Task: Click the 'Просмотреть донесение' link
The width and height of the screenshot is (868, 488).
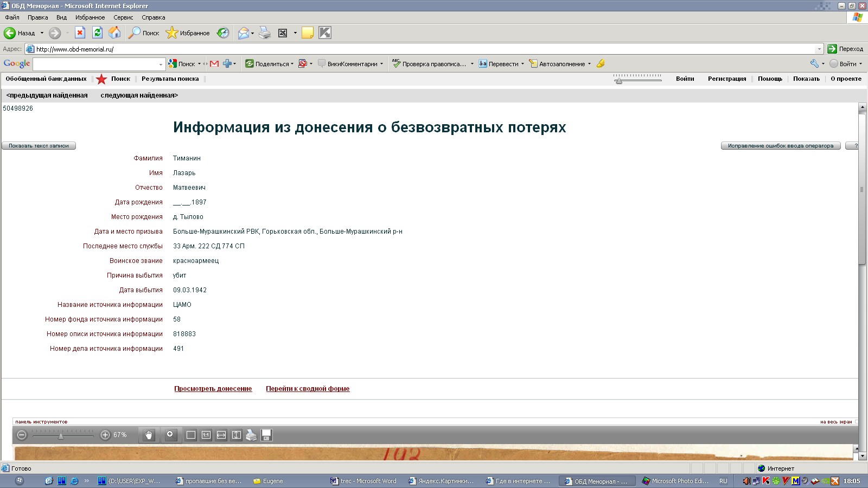Action: point(213,389)
